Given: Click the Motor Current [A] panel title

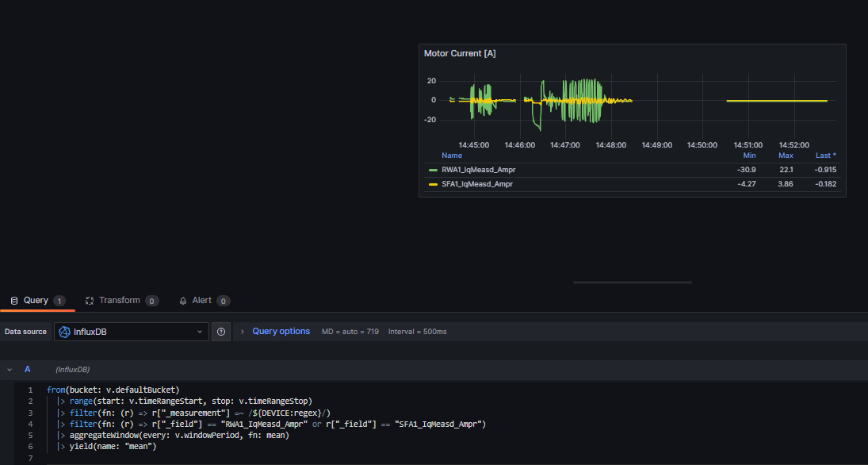Looking at the screenshot, I should 460,53.
